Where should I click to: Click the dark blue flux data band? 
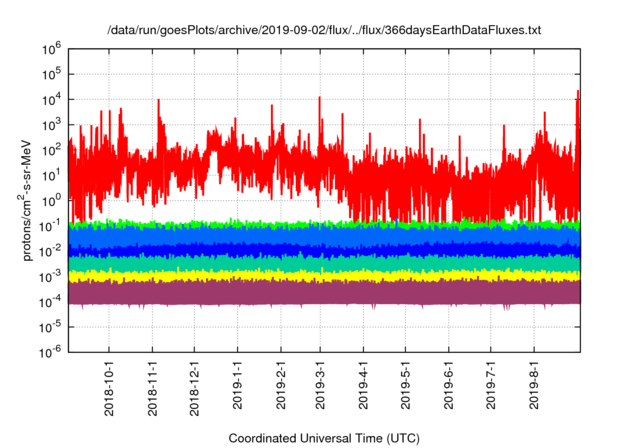coord(324,249)
